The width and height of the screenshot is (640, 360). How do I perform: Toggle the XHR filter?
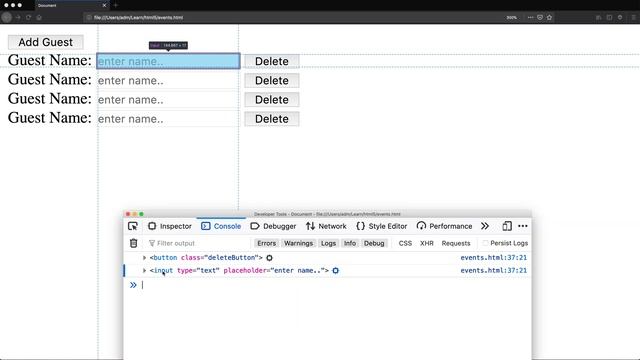click(x=427, y=243)
